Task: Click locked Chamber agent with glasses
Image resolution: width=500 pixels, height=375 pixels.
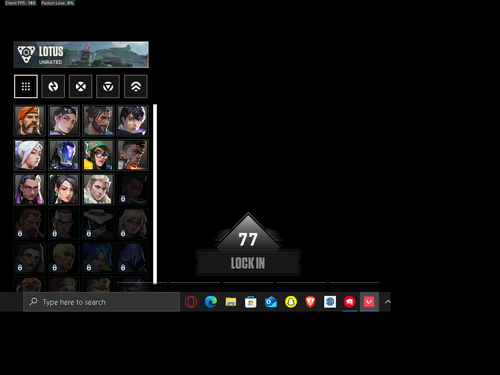Action: [x=64, y=224]
